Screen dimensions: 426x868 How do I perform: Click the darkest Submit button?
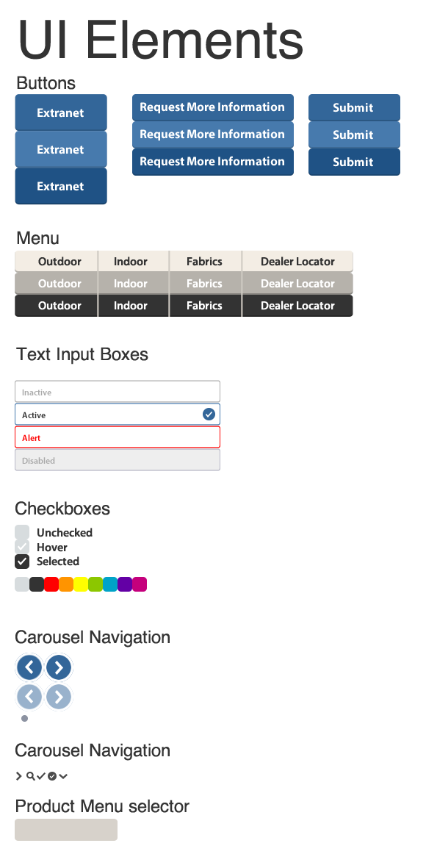[354, 162]
